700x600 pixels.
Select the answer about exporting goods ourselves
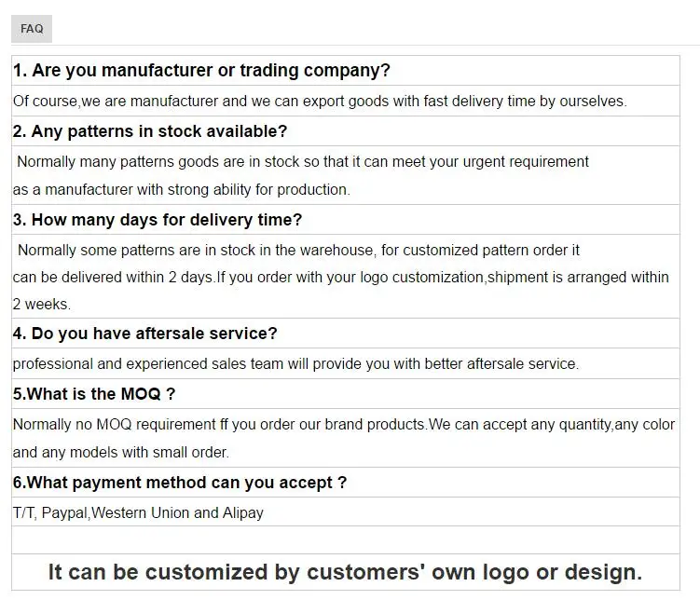point(320,102)
